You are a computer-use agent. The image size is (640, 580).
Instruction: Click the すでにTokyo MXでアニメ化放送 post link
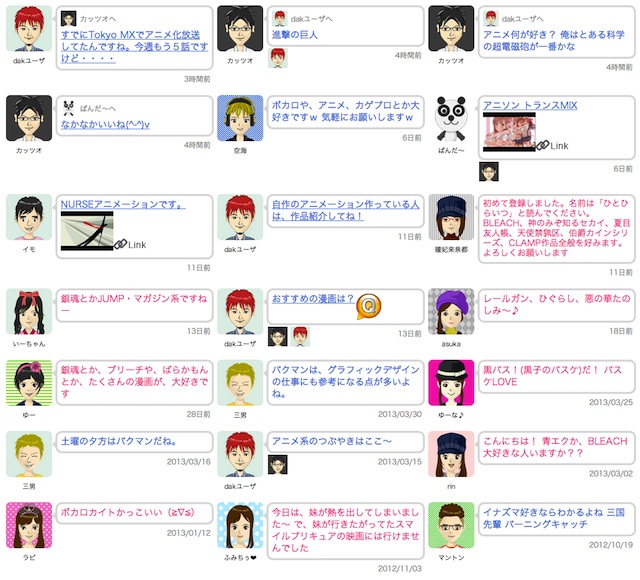point(135,47)
